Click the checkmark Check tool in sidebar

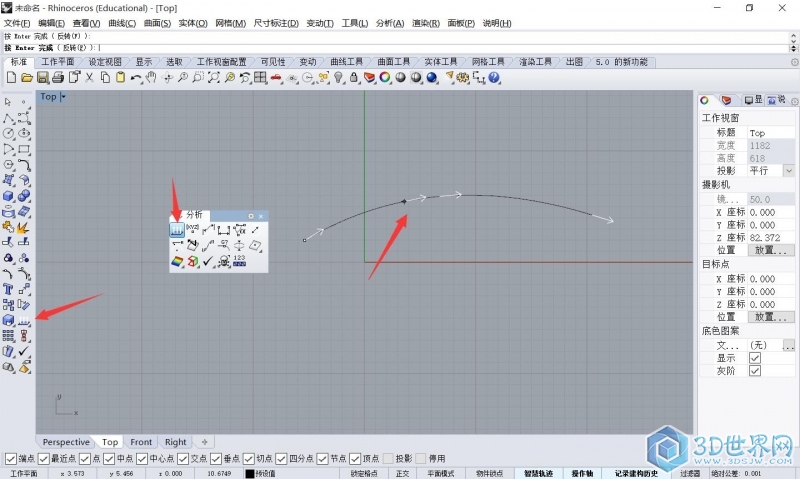(x=24, y=351)
